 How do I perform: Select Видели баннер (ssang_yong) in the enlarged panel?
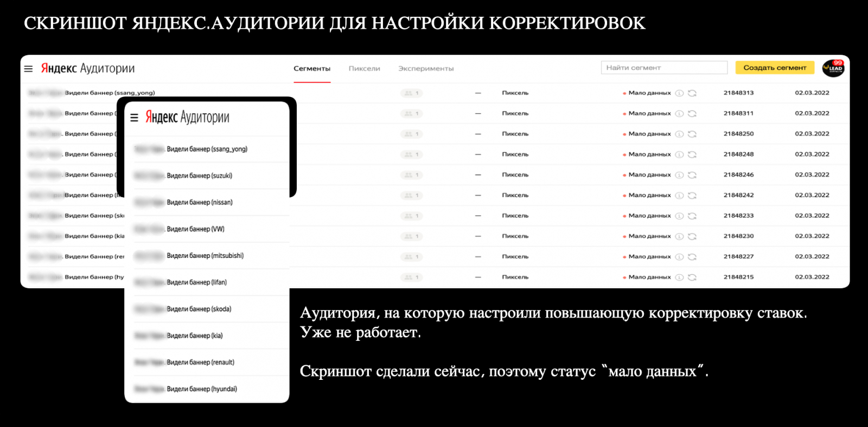(x=207, y=149)
